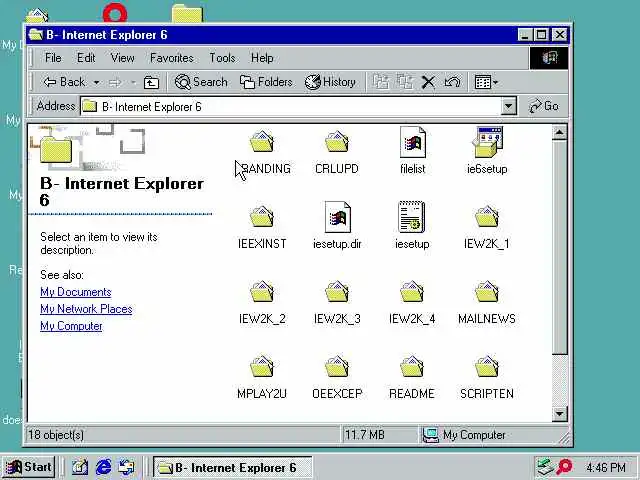Expand the Forward button history dropdown
This screenshot has height=480, width=640.
[133, 83]
